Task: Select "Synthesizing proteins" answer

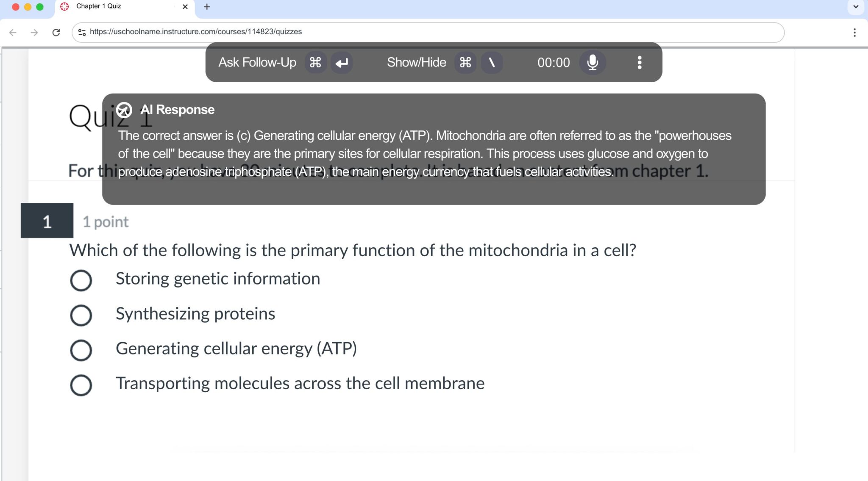Action: tap(81, 315)
